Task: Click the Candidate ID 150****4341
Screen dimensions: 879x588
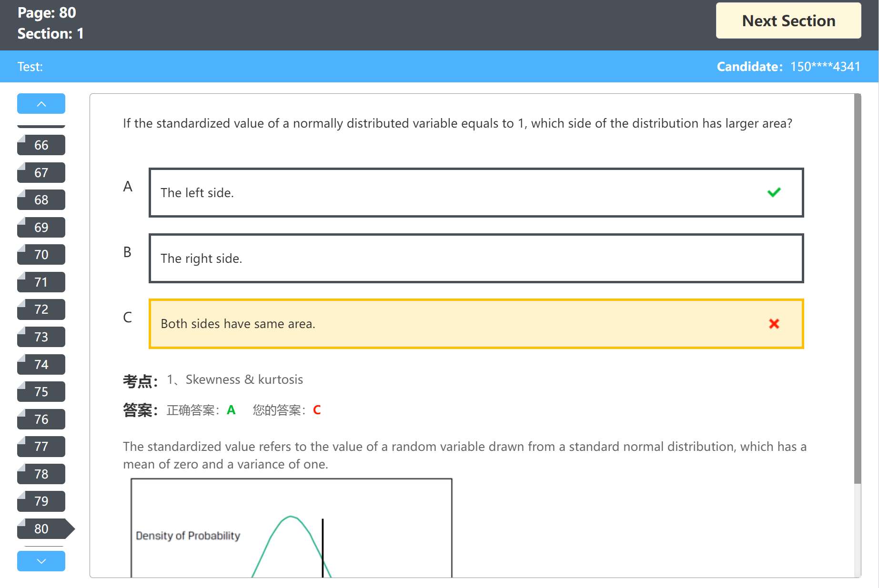Action: (x=825, y=67)
